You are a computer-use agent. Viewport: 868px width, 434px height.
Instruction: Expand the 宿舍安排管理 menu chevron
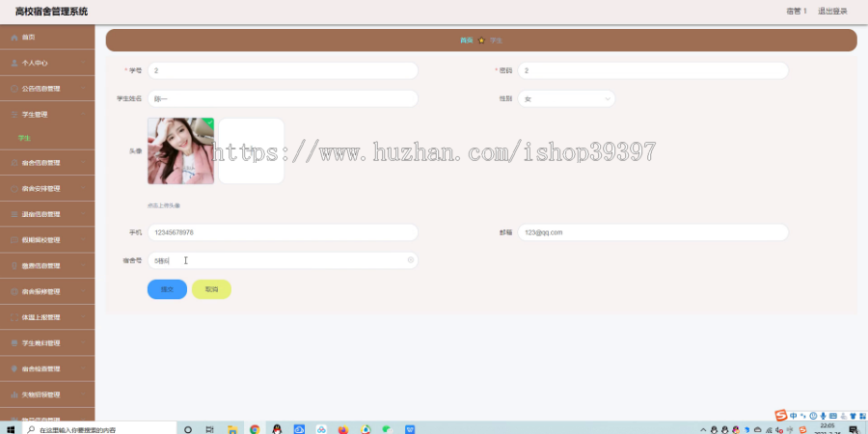click(83, 189)
